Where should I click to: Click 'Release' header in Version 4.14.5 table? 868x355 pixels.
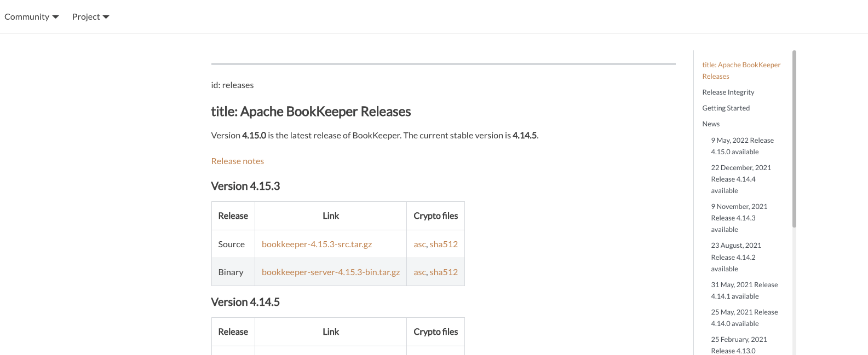coord(233,331)
